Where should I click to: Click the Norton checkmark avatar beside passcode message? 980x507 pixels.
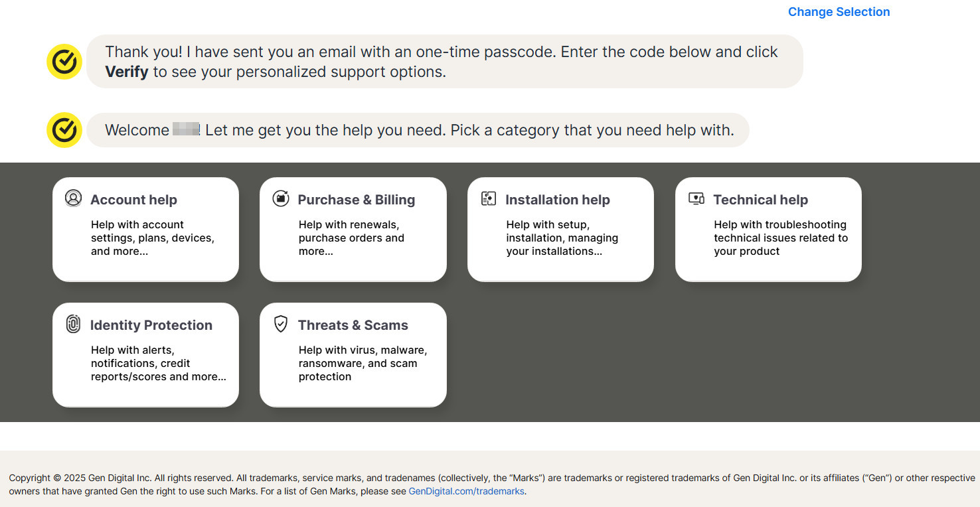(x=64, y=62)
